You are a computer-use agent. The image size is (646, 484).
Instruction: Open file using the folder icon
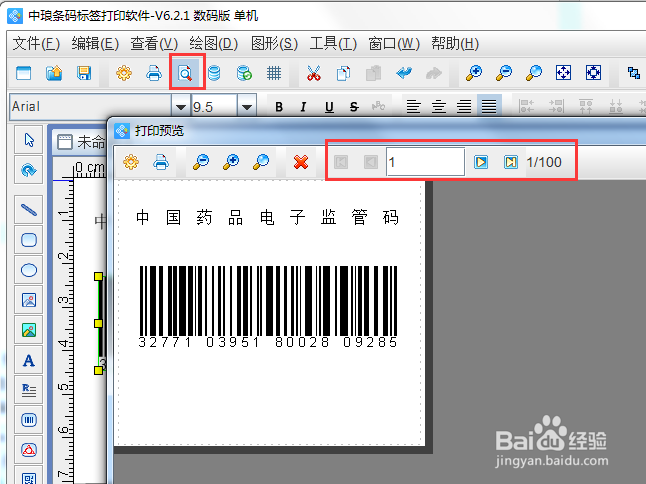[54, 73]
